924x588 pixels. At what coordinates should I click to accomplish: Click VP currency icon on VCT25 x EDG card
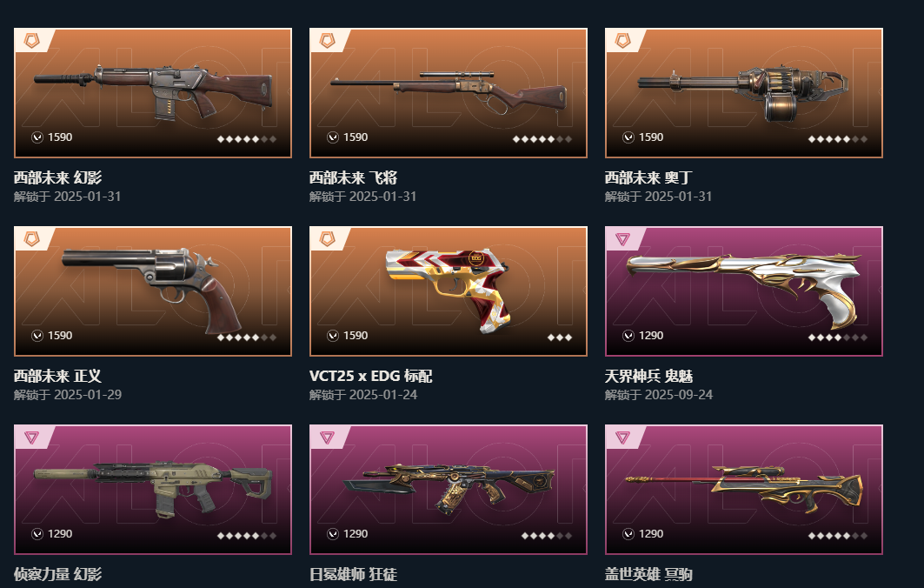tap(333, 336)
